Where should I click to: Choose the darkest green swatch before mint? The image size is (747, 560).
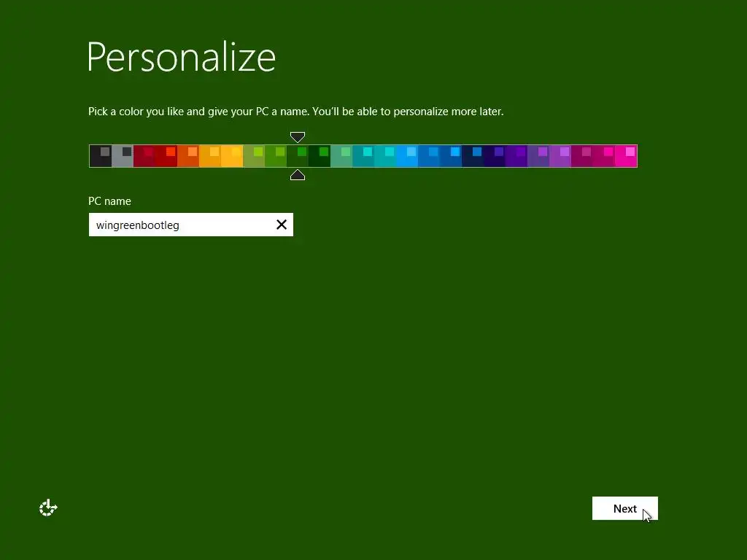320,156
